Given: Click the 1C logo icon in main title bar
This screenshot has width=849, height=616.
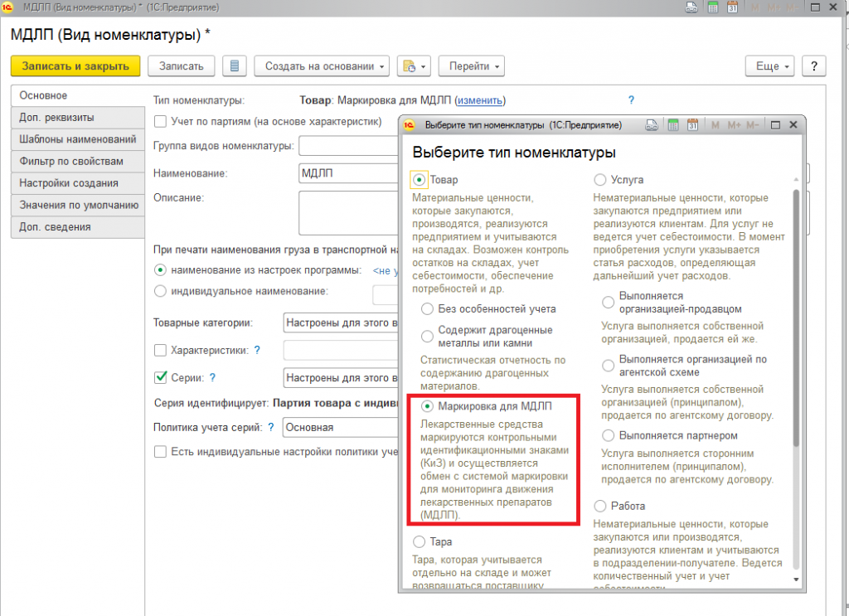Looking at the screenshot, I should pos(7,7).
